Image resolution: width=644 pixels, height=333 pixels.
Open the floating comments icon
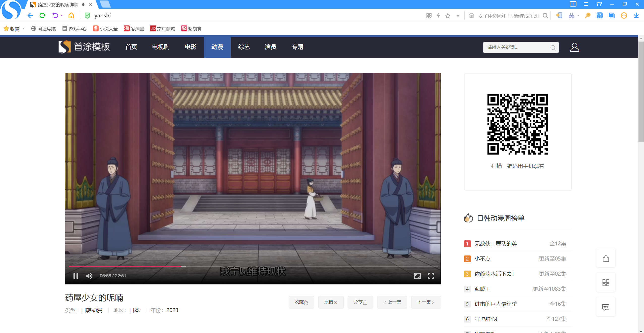(606, 307)
